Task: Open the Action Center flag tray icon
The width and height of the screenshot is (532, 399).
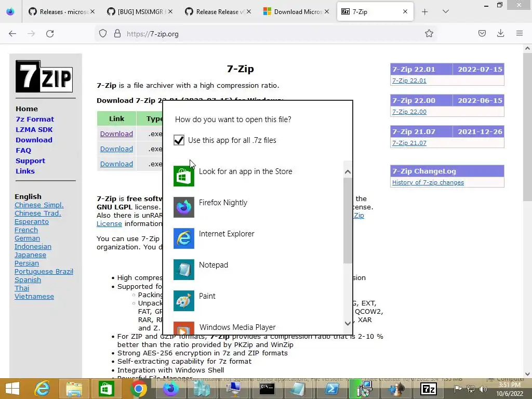Action: 458,389
